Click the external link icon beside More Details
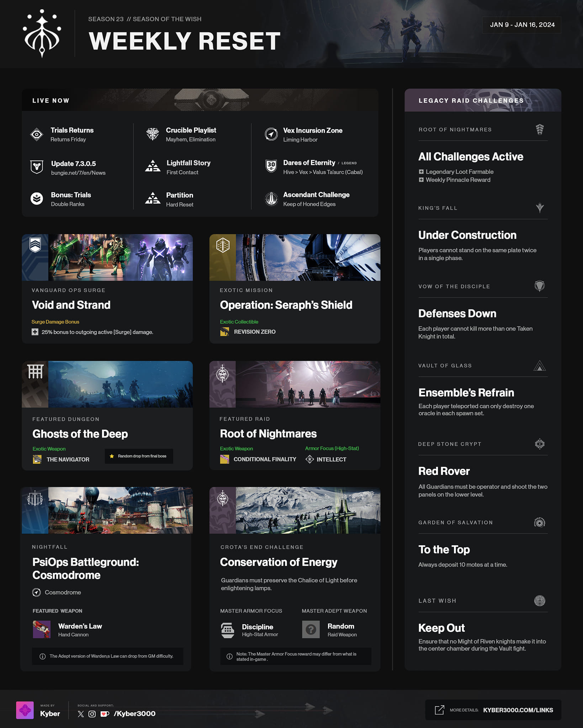The width and height of the screenshot is (583, 728). [439, 710]
